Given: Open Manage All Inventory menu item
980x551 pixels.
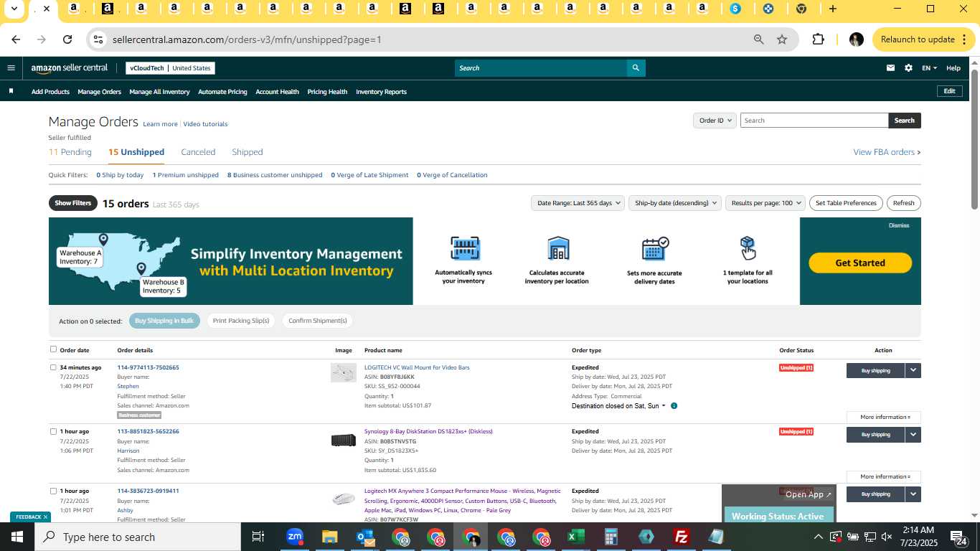Looking at the screenshot, I should (x=159, y=92).
